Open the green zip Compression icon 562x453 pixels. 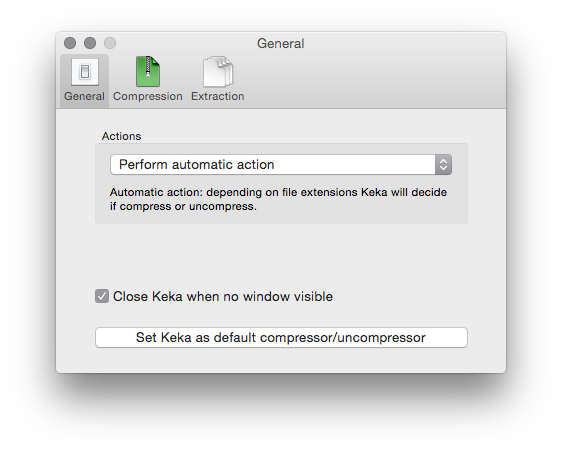click(148, 71)
